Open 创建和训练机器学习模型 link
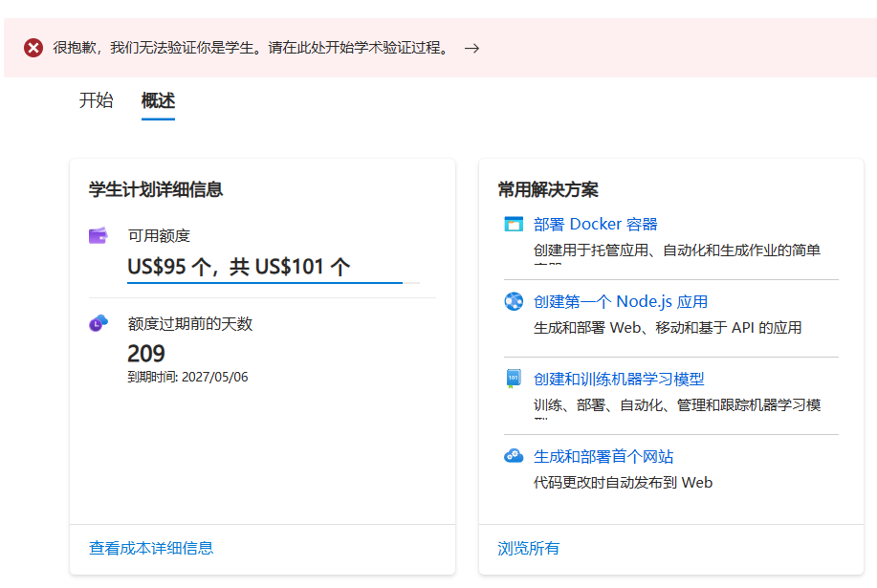The image size is (877, 588). [x=619, y=379]
